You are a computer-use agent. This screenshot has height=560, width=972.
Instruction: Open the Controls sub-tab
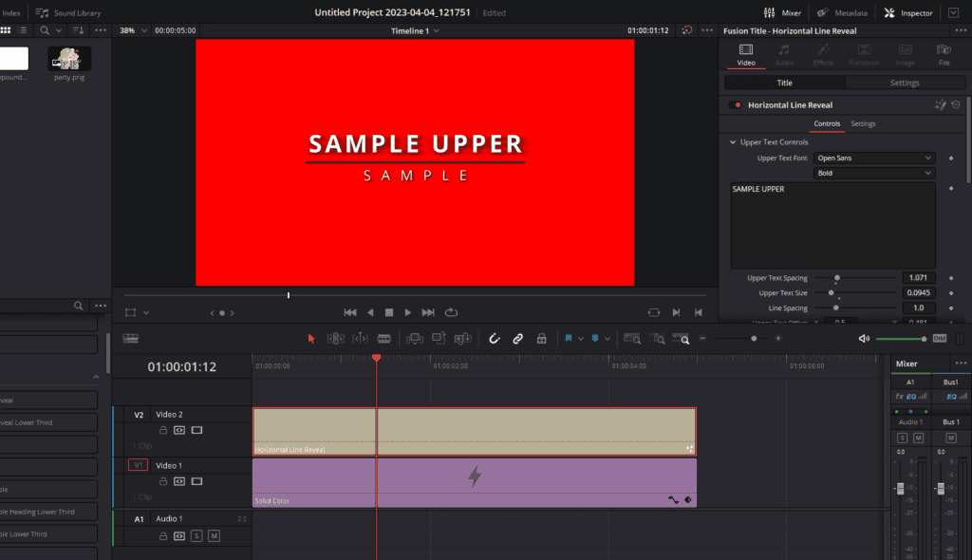[x=827, y=124]
